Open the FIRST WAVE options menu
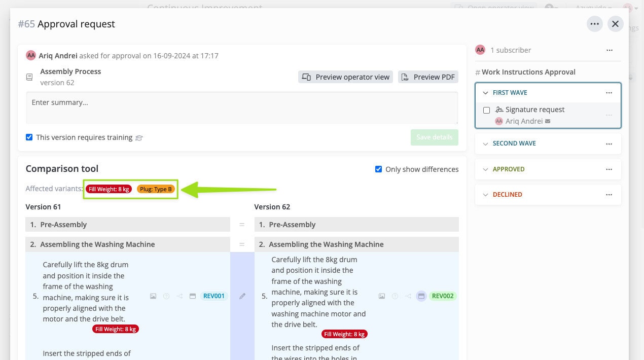Viewport: 644px width, 360px height. click(x=609, y=93)
